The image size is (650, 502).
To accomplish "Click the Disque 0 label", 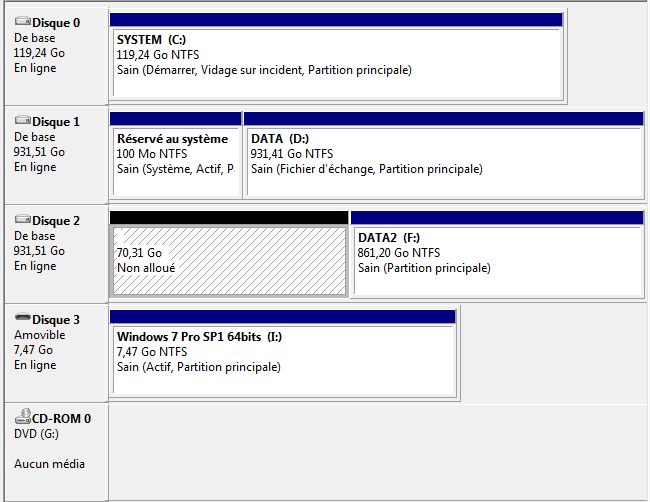I will tap(56, 22).
